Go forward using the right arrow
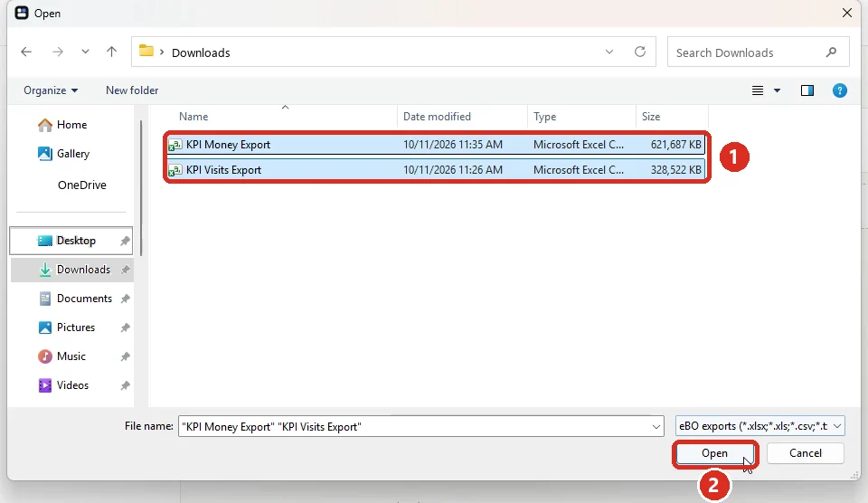This screenshot has height=503, width=868. (x=58, y=52)
